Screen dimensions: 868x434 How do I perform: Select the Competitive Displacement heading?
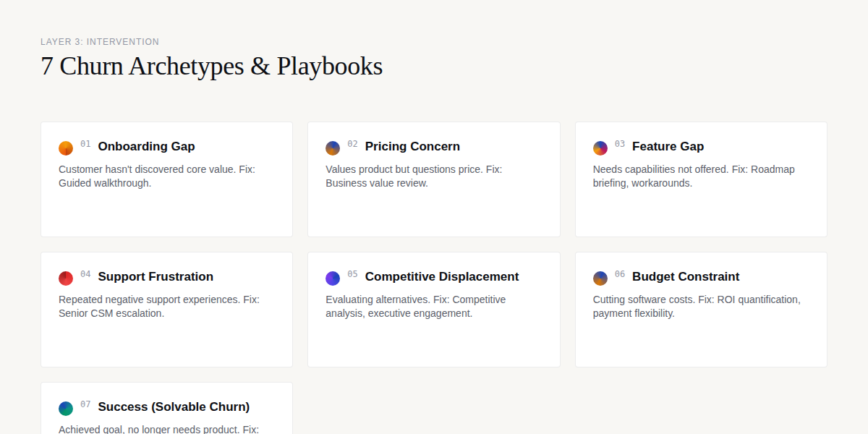coord(442,276)
